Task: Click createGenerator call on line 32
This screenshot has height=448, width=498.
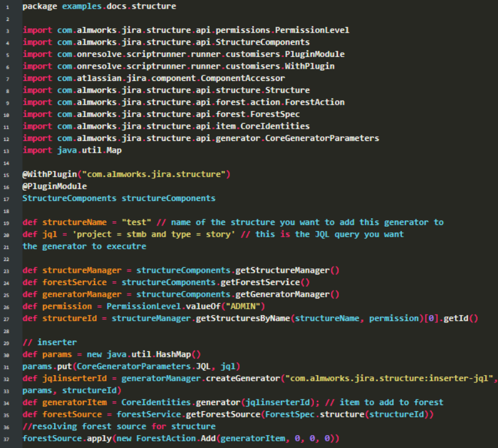Action: click(243, 379)
